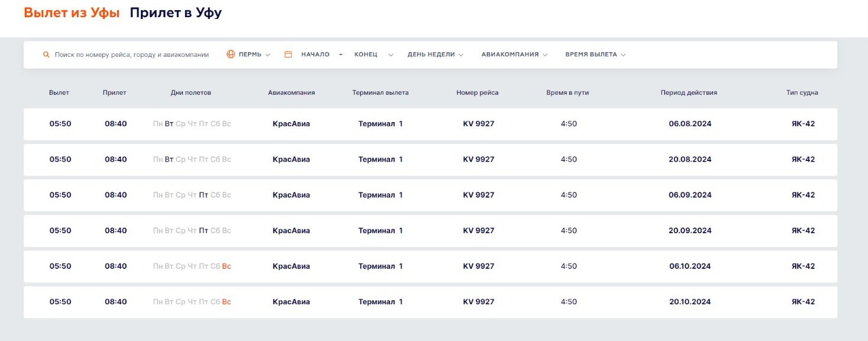Toggle Вт weekday in the first flight row
Screen dimensions: 868x341
[168, 124]
